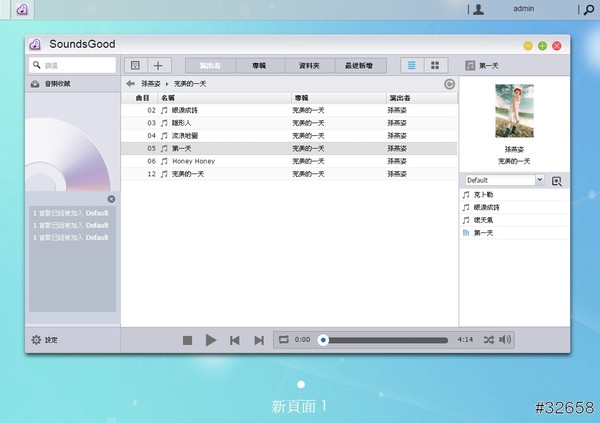600x423 pixels.
Task: Mute the volume speaker icon
Action: click(505, 340)
